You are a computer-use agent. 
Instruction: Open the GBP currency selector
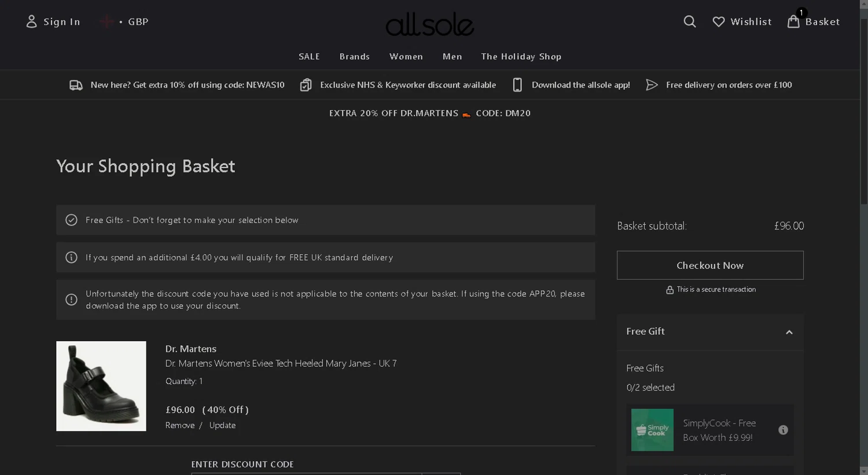[138, 21]
